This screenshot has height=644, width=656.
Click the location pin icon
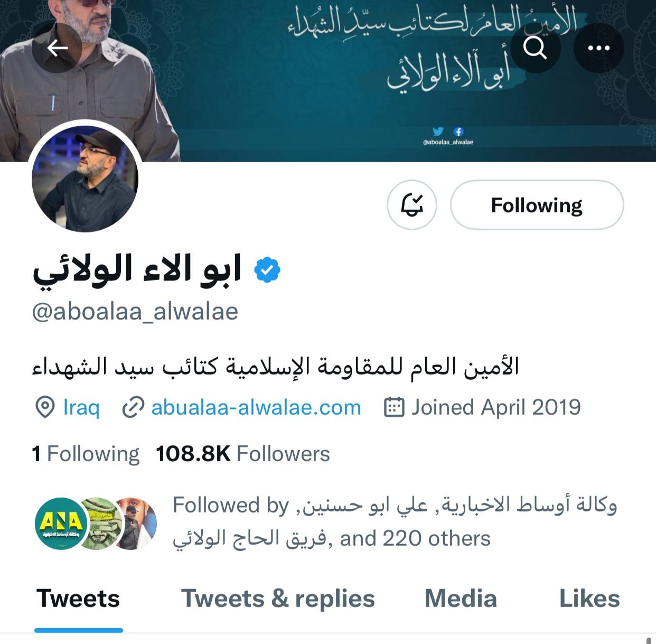(45, 408)
